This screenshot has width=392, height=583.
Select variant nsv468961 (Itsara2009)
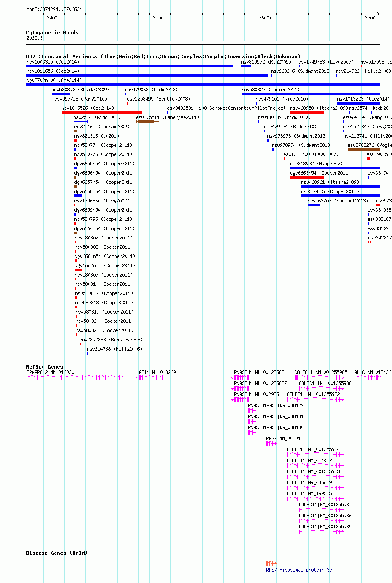click(330, 183)
